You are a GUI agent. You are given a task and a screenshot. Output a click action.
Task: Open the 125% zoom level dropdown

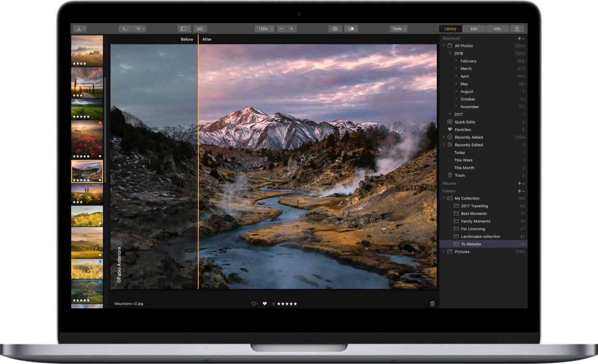(x=265, y=29)
